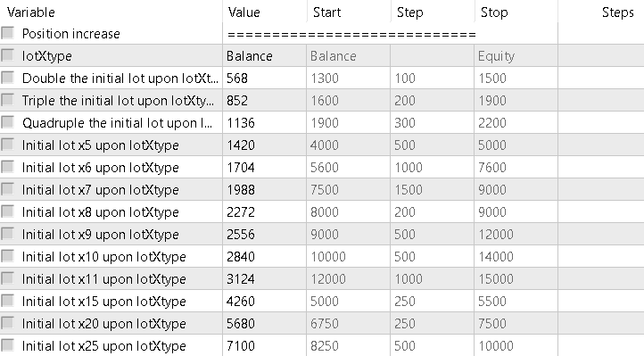The width and height of the screenshot is (644, 356).
Task: Edit the value 4260 for lot x15
Action: click(265, 301)
